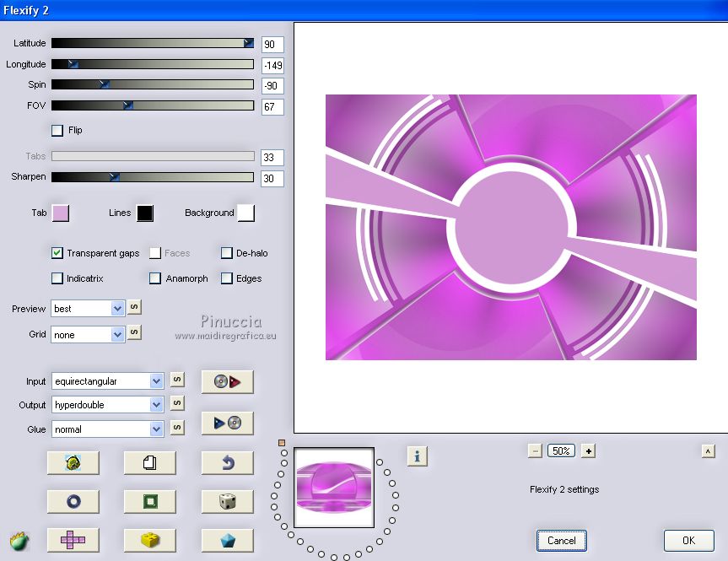The height and width of the screenshot is (561, 728).
Task: Click the blue undo arrow button
Action: coord(228,462)
